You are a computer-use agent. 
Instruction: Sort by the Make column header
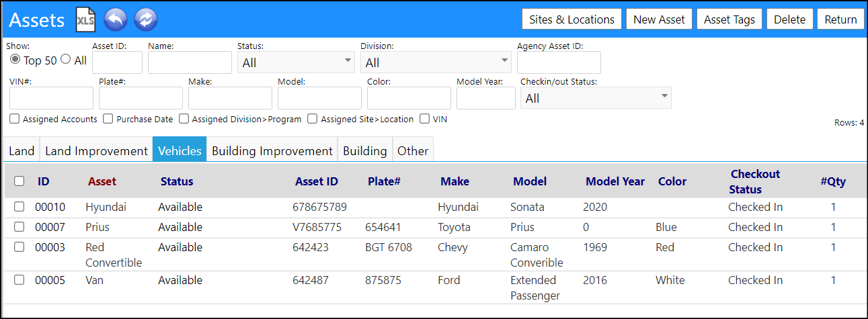coord(455,181)
